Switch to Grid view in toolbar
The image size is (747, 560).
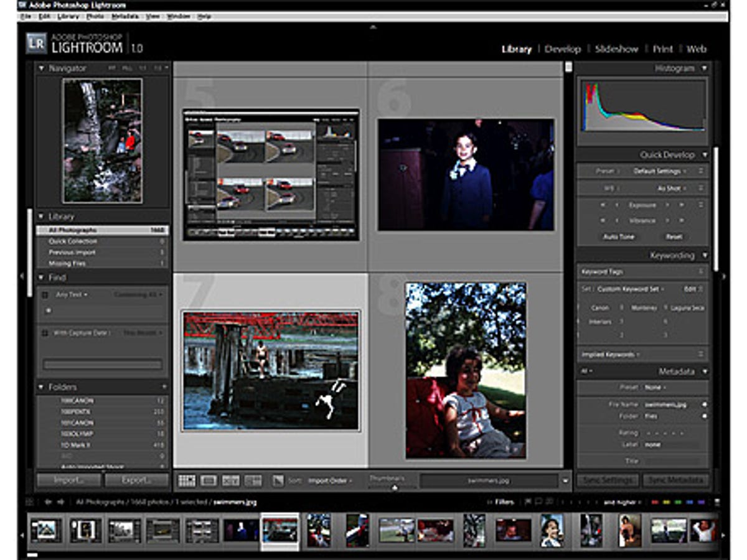187,480
